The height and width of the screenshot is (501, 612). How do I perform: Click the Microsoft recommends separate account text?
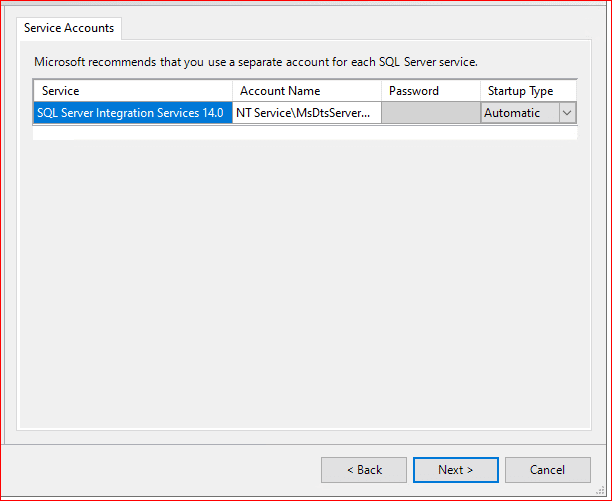[256, 62]
